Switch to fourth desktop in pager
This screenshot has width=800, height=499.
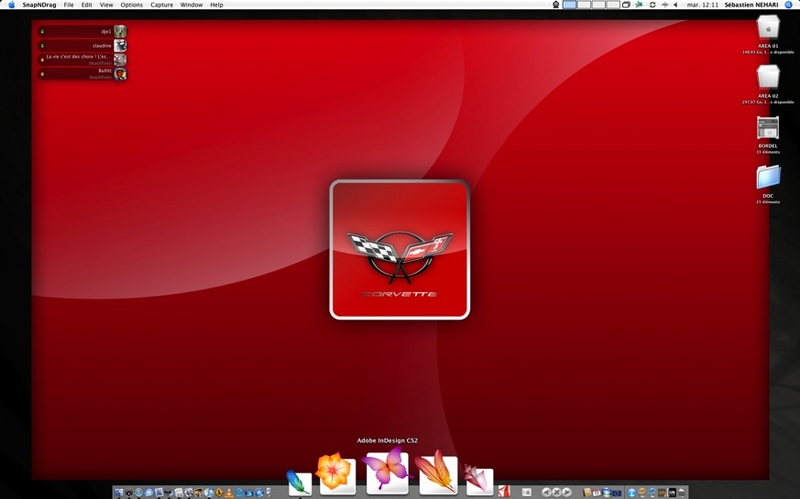tap(613, 5)
